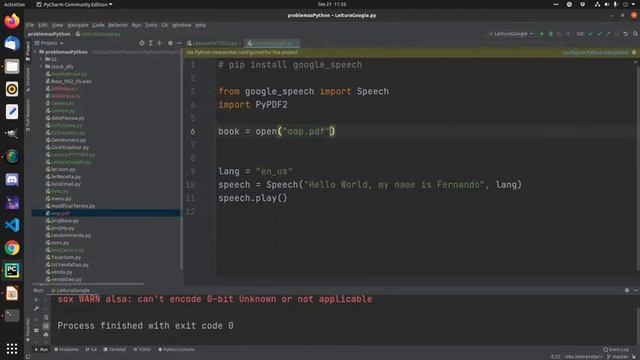Expand the first folder under problemasPython
The height and width of the screenshot is (360, 640).
[41, 59]
